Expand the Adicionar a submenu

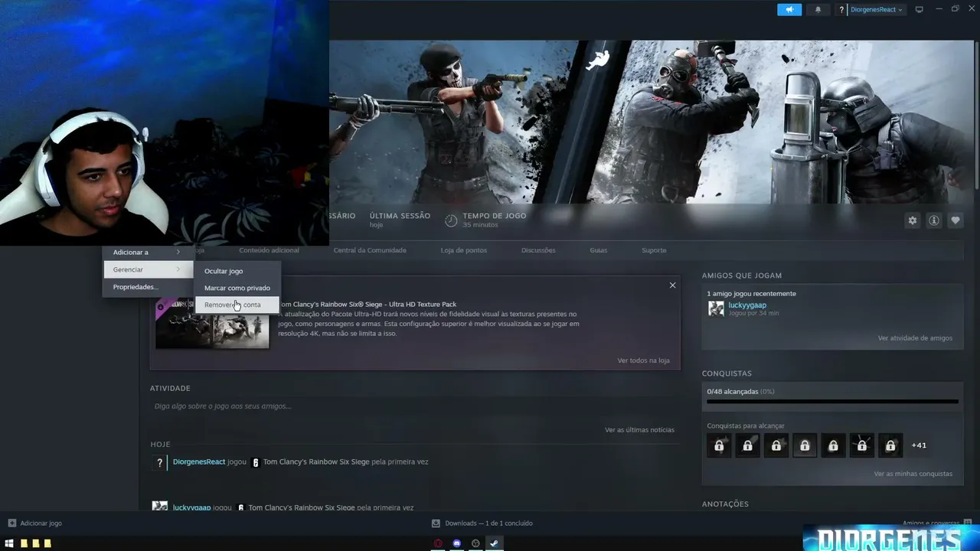147,253
